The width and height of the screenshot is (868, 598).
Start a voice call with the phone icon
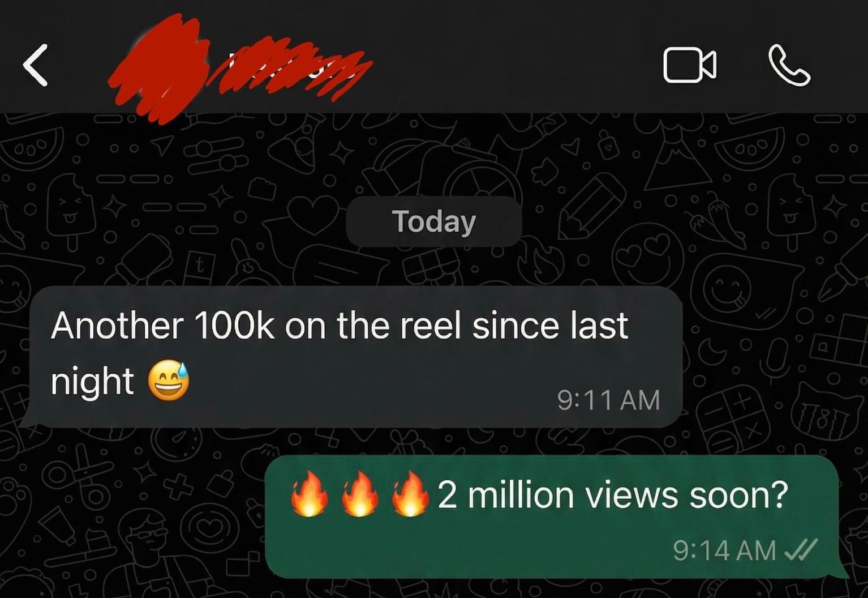click(x=789, y=66)
